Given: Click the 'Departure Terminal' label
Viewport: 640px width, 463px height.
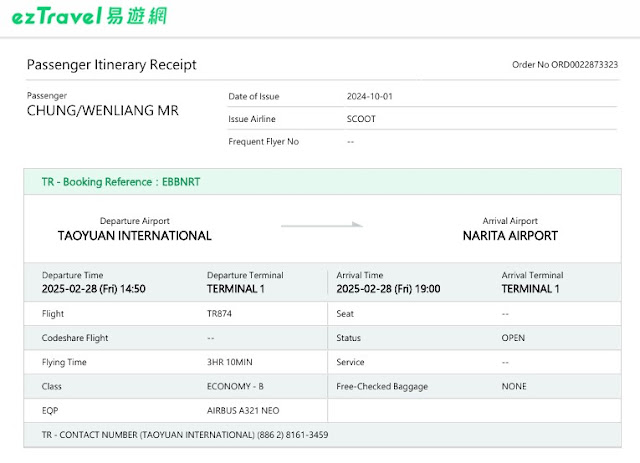Looking at the screenshot, I should point(245,275).
